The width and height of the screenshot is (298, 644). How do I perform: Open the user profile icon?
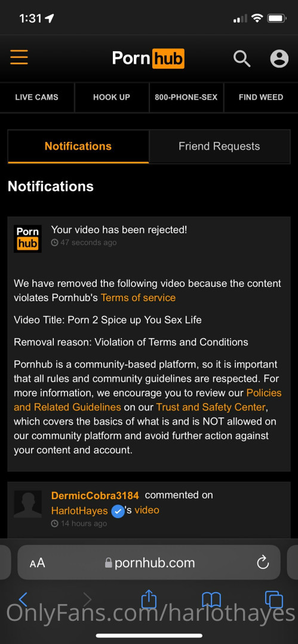279,58
